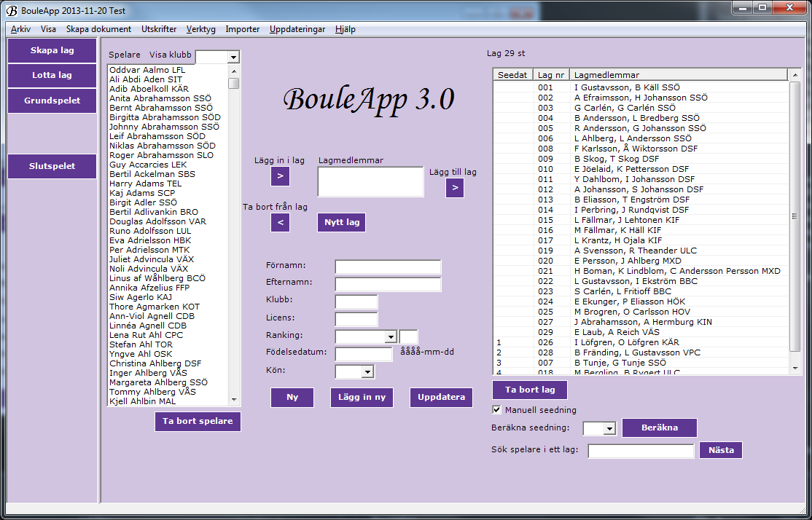This screenshot has height=520, width=812.
Task: Open the Verktyg menu
Action: pyautogui.click(x=201, y=29)
